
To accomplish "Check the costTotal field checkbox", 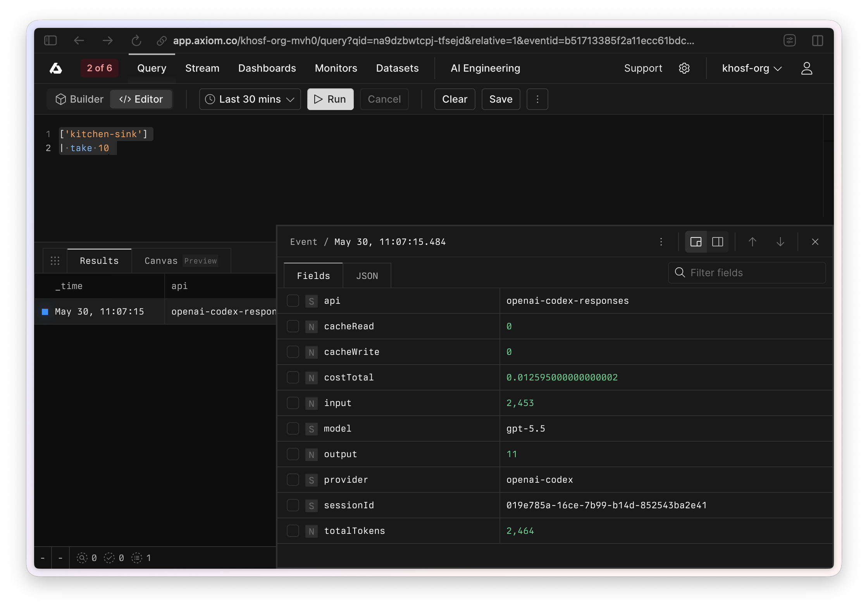I will pyautogui.click(x=293, y=377).
